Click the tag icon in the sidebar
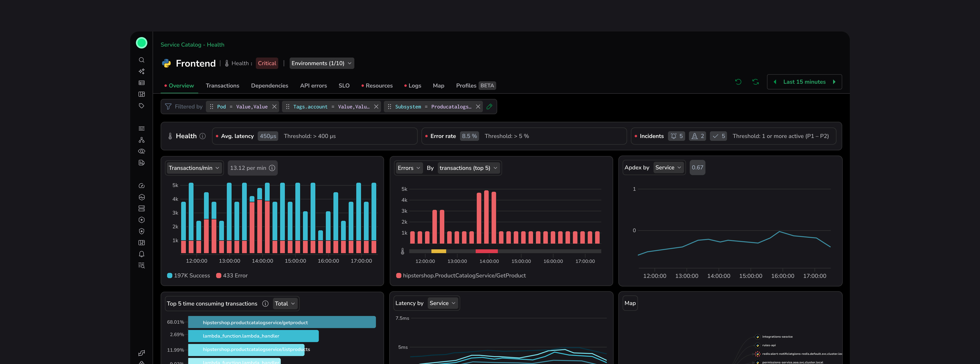Screen dimensions: 980x364 click(x=142, y=106)
